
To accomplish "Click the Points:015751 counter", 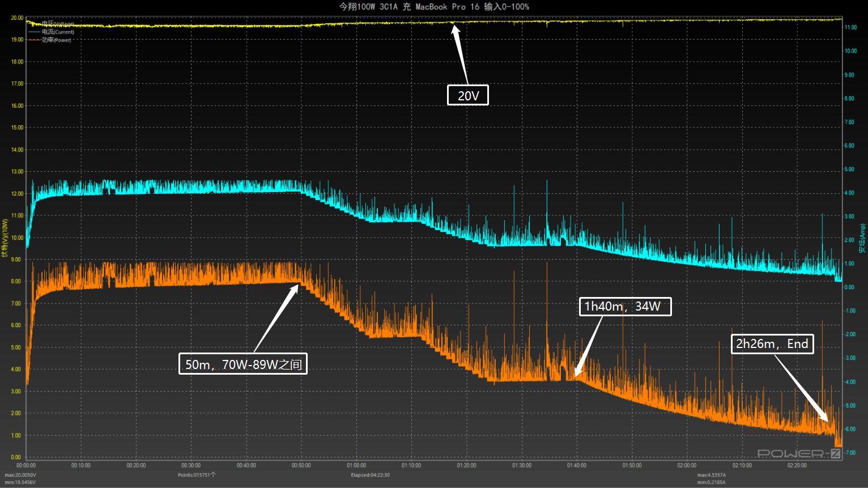I will [197, 475].
